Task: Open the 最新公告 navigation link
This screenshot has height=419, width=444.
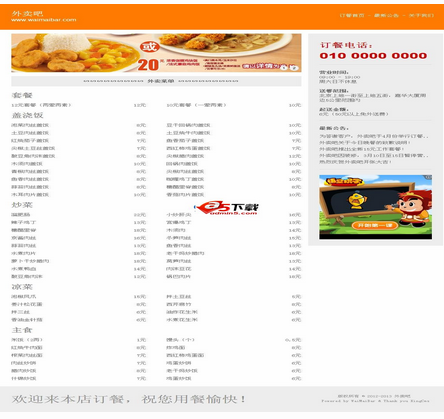Action: coord(386,15)
